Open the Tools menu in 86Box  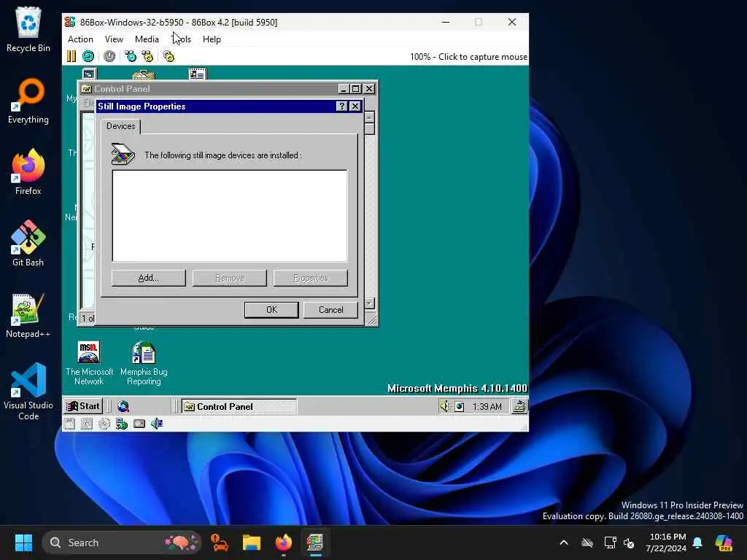click(182, 39)
